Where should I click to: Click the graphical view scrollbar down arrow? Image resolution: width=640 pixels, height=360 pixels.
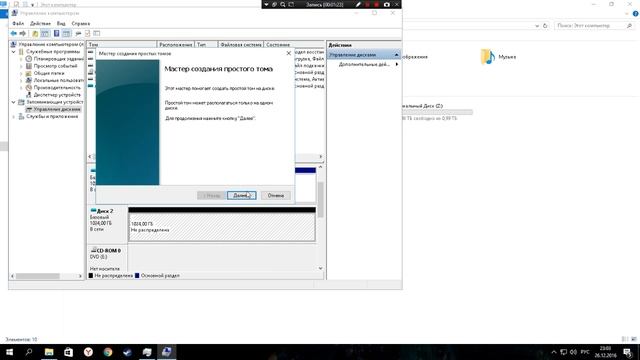pos(320,268)
